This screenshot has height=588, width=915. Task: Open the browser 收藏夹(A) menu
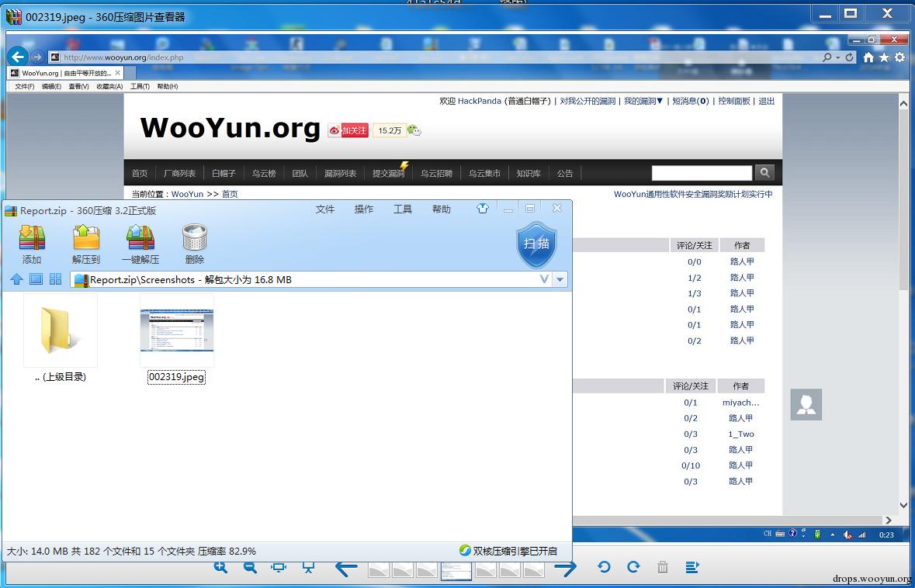click(x=109, y=86)
